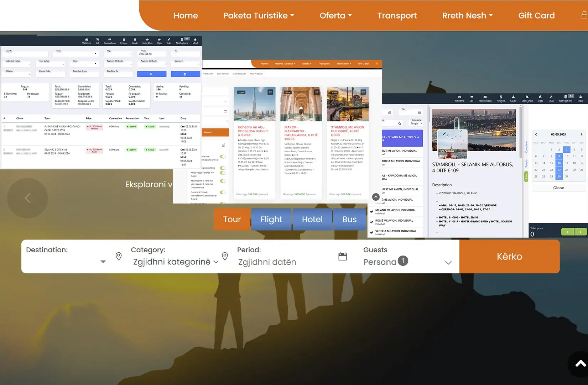Toggle 'Anija vajtje-ardhje ne Capri' switch
Screen dimensions: 588x385
tap(223, 173)
